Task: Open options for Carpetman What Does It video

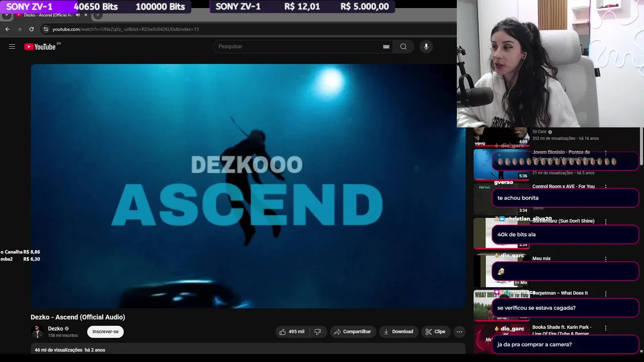Action: click(606, 294)
